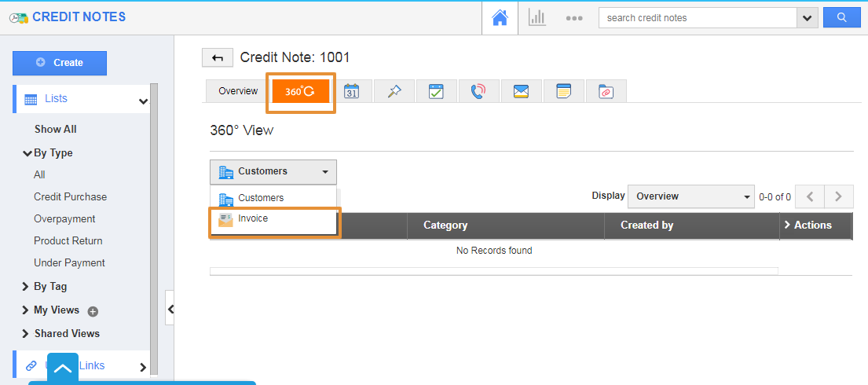This screenshot has width=868, height=385.
Task: Click the sidebar vertical scrollbar
Action: click(154, 229)
